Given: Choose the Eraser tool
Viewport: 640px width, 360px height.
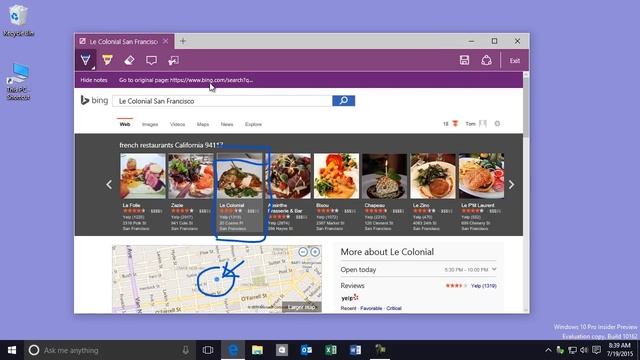Looking at the screenshot, I should [x=129, y=60].
